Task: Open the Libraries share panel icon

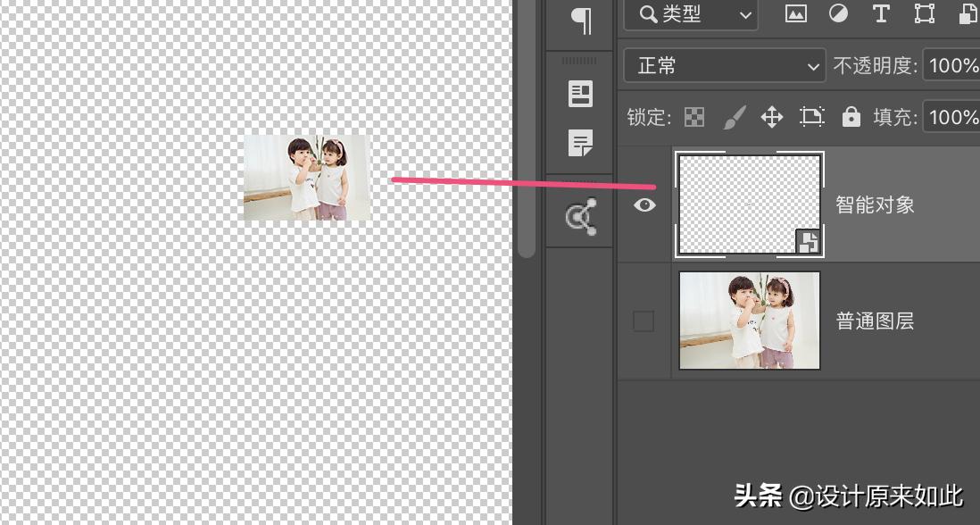Action: [581, 217]
